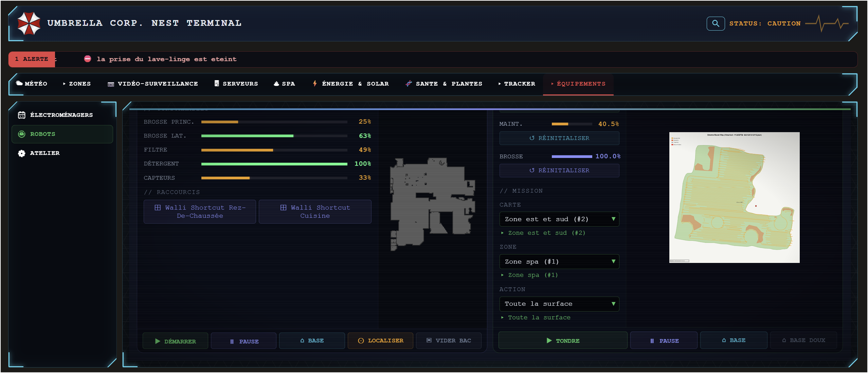The image size is (868, 373).
Task: Click the video-surveillance camera icon
Action: [x=111, y=84]
